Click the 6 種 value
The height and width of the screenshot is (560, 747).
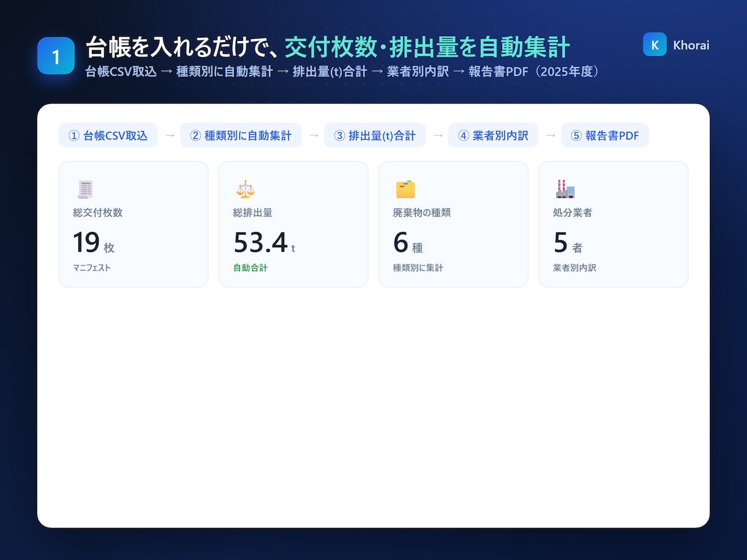408,242
